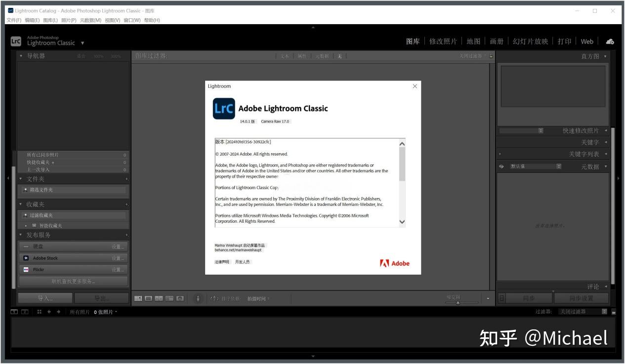Open Compare view using the XY icon
625x364 pixels.
pyautogui.click(x=159, y=298)
